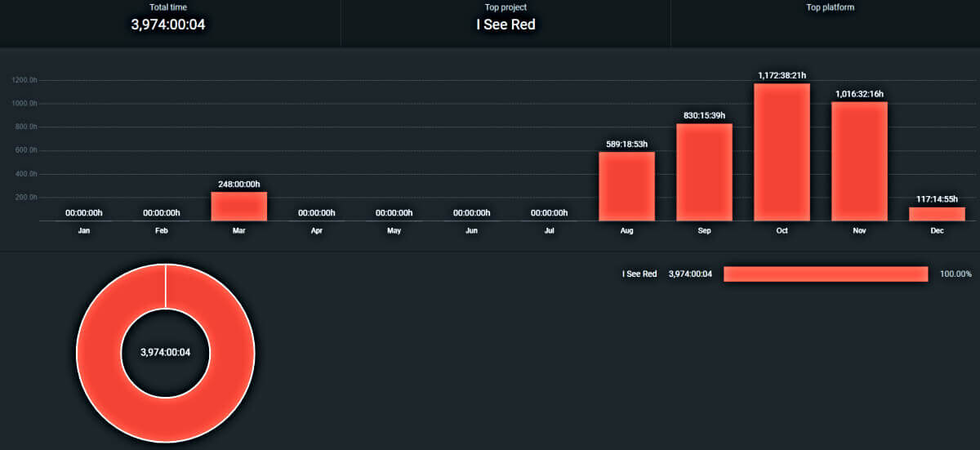This screenshot has width=980, height=450.
Task: Click the 400.0h axis label
Action: click(26, 174)
